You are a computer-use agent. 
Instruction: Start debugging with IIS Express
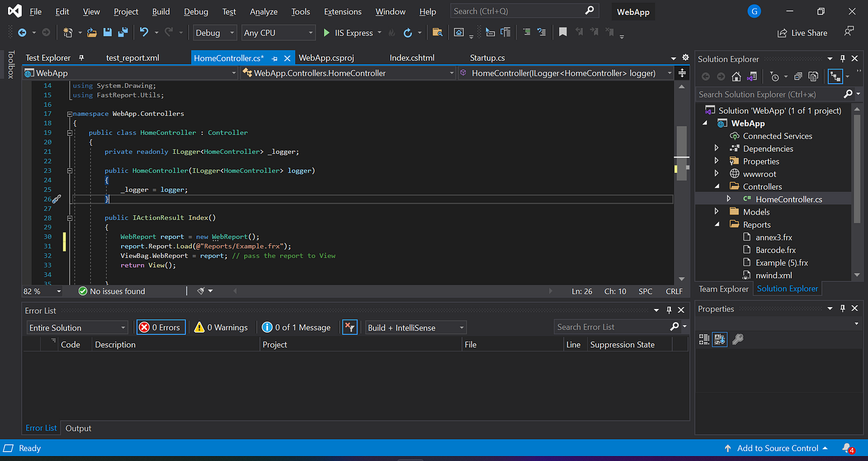click(325, 32)
